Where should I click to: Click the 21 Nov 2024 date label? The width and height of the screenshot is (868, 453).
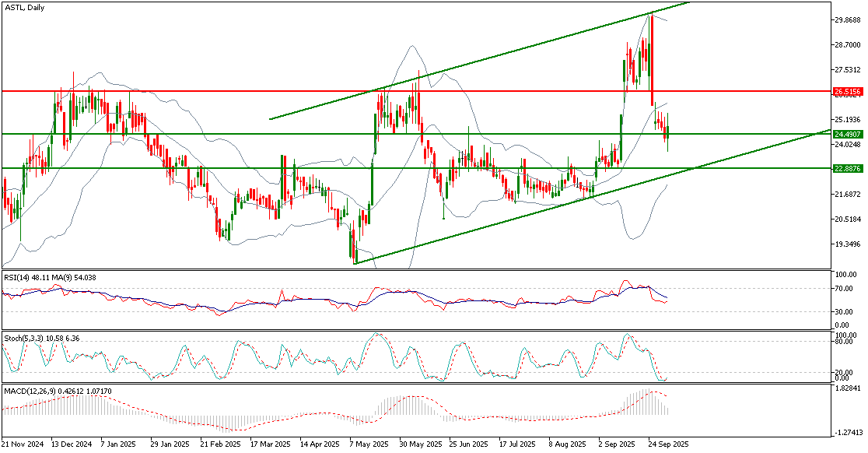(x=21, y=444)
